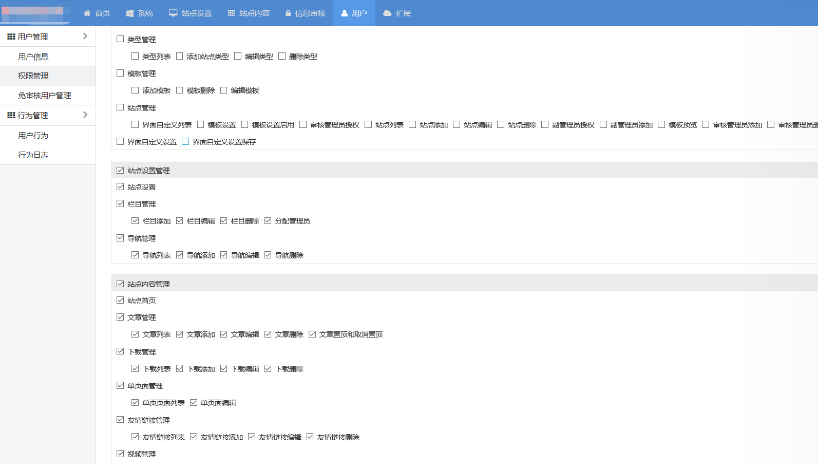Toggle the 站点设置管理 group checkbox
Screen dimensions: 818x464
121,171
